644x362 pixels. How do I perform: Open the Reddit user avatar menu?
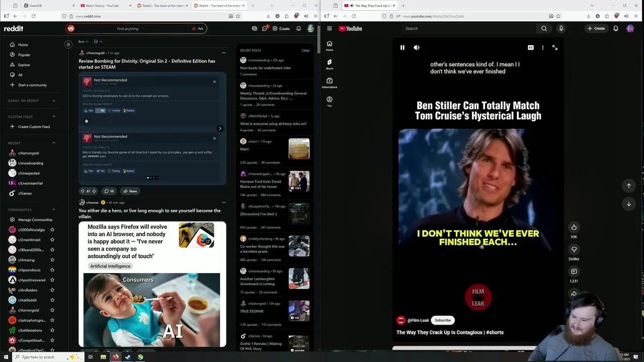point(311,29)
